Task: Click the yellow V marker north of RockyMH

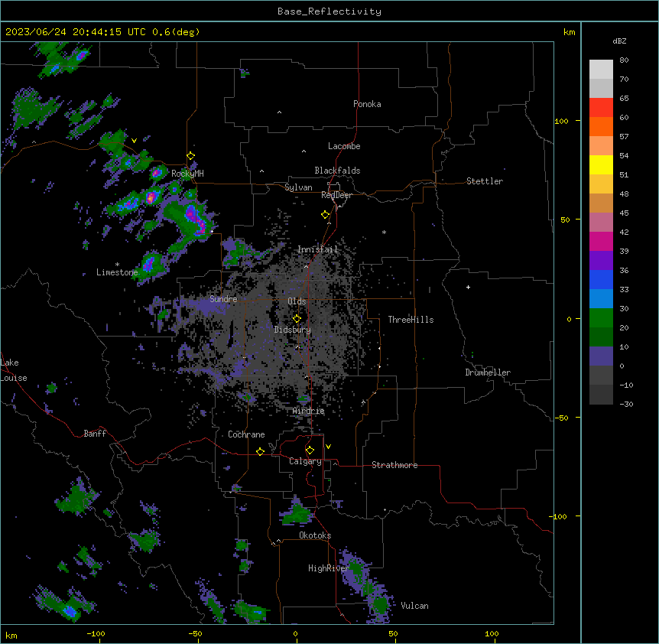Action: pyautogui.click(x=134, y=141)
